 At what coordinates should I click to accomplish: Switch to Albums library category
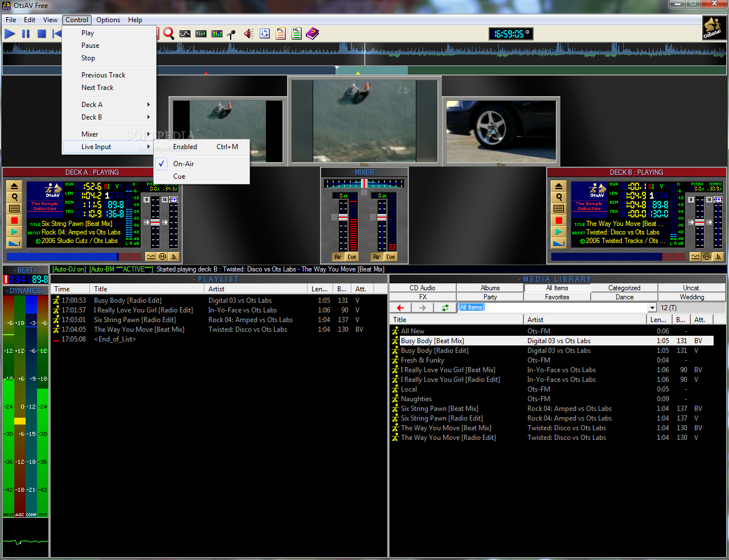tap(490, 288)
